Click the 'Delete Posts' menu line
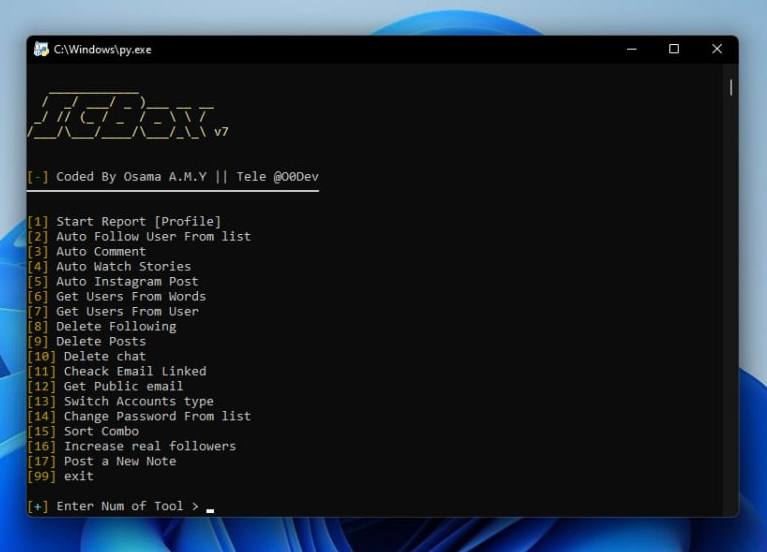767x552 pixels. coord(87,342)
